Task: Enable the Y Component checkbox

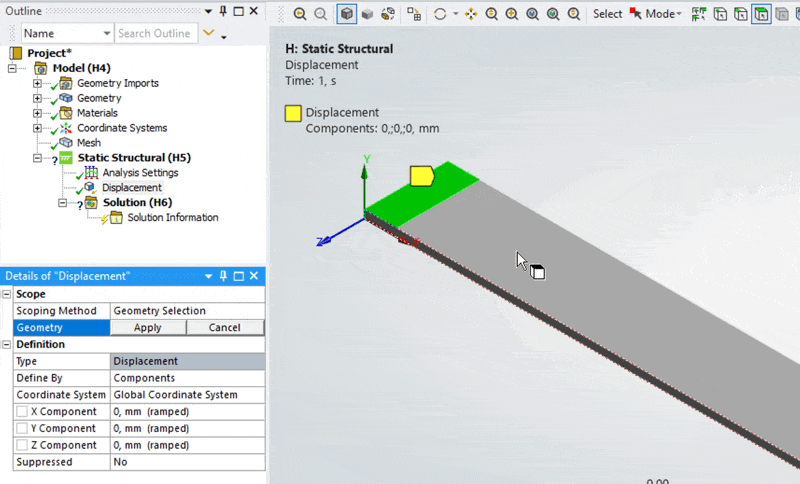Action: [22, 429]
